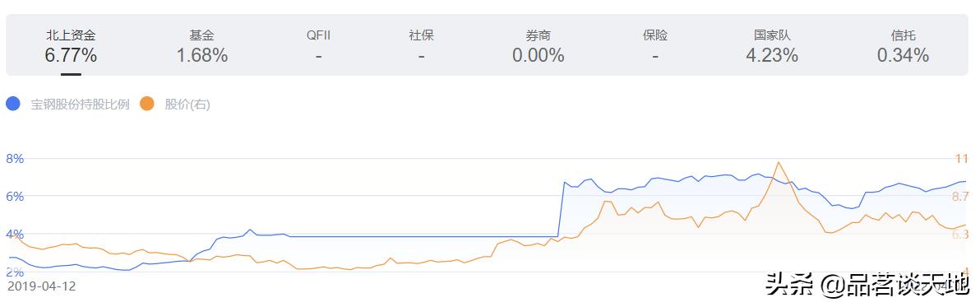
Task: Click the 4.23% value under 国家队
Action: (772, 56)
